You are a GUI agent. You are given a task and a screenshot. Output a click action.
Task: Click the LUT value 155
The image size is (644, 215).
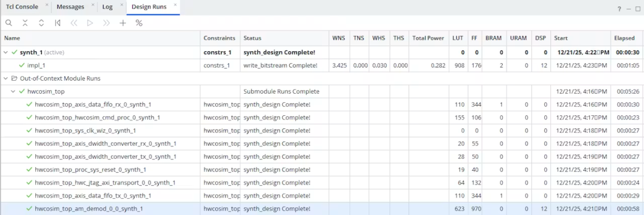click(459, 118)
